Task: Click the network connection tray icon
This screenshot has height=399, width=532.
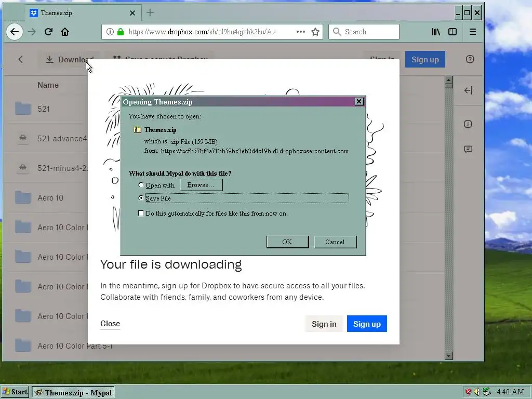Action: pos(487,392)
